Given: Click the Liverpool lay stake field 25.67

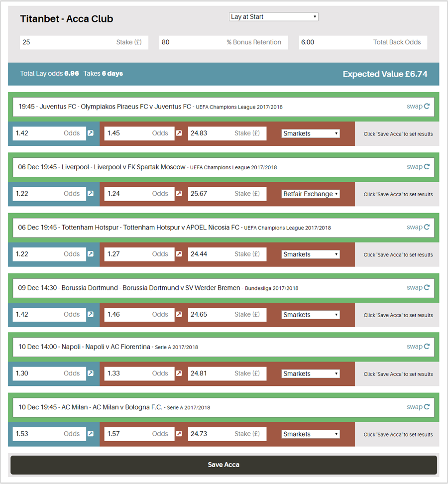Looking at the screenshot, I should point(227,194).
